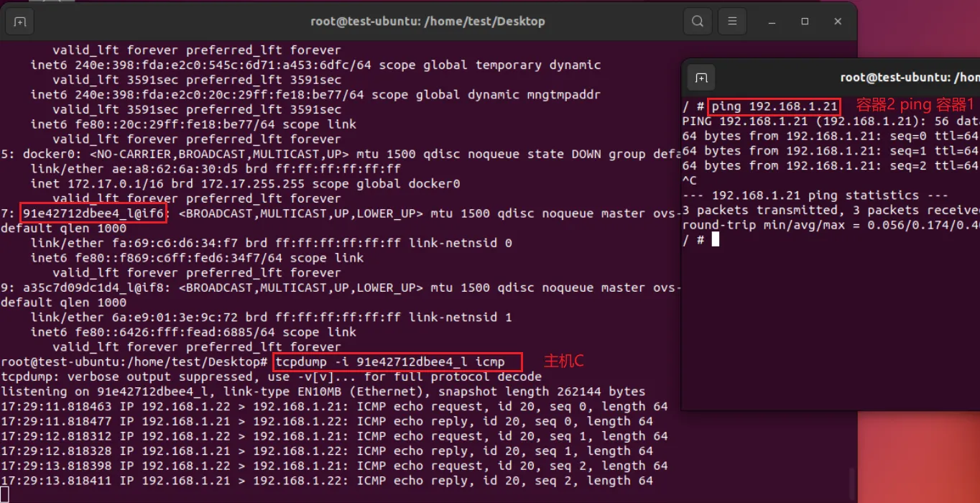980x503 pixels.
Task: Click the main terminal title bar text
Action: click(427, 22)
